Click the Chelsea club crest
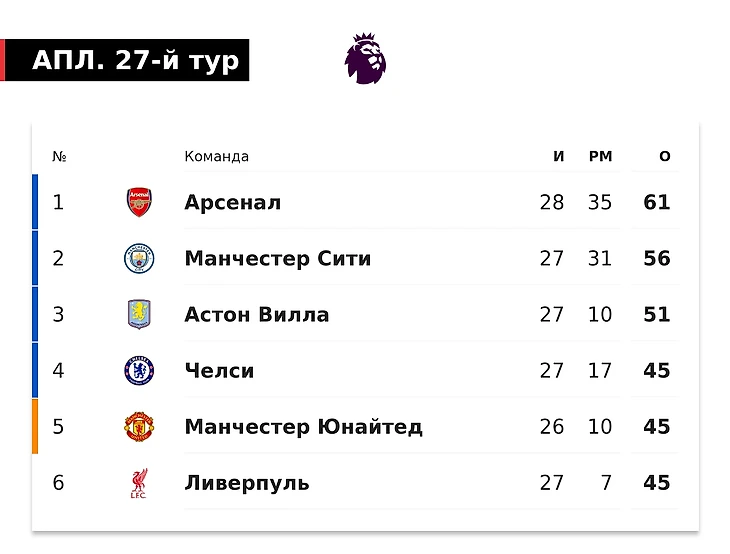Image resolution: width=730 pixels, height=554 pixels. [x=139, y=371]
